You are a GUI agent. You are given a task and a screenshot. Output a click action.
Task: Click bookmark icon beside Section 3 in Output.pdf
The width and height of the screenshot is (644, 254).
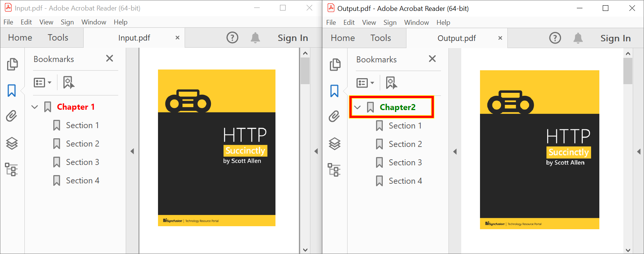379,162
